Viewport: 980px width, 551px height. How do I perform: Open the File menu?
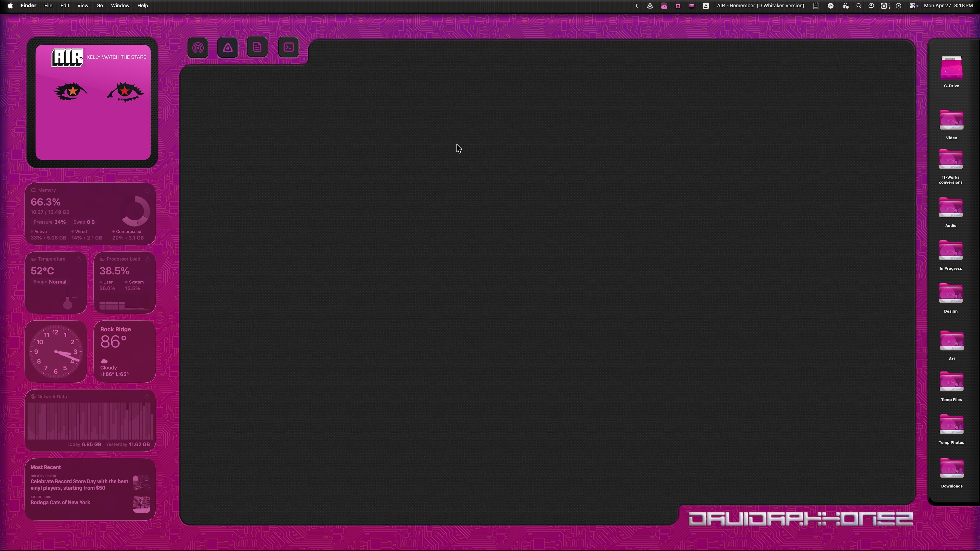click(48, 6)
